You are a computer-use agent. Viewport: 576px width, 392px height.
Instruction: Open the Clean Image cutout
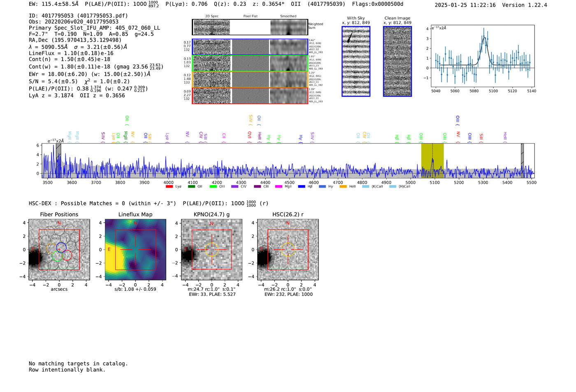(397, 61)
